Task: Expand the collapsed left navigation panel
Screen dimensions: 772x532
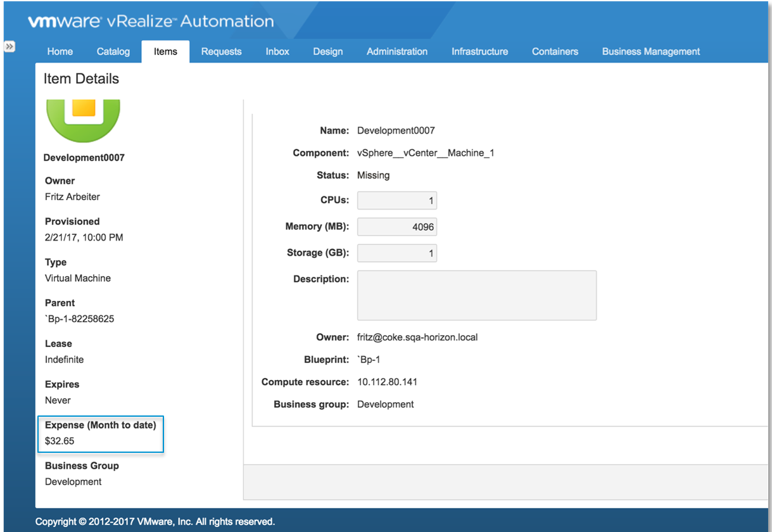Action: [9, 46]
